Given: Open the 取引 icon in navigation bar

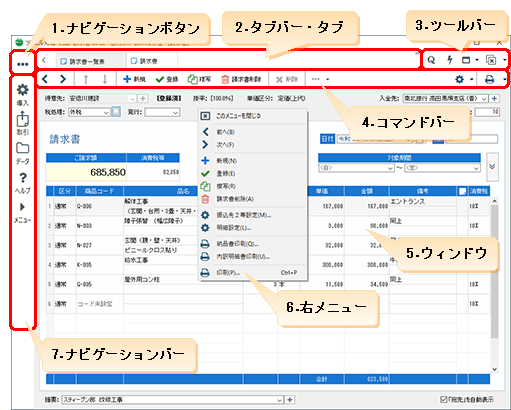Looking at the screenshot, I should 23,119.
